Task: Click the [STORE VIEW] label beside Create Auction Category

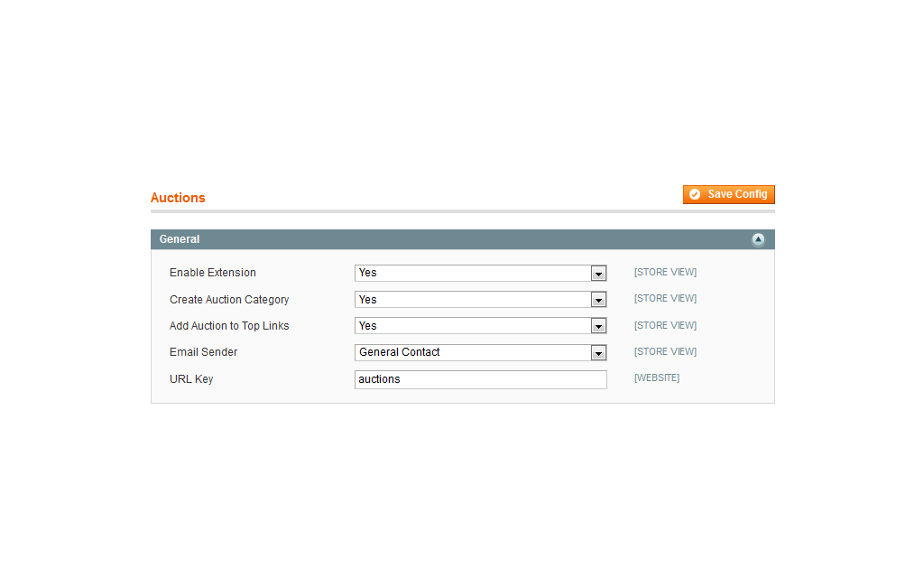Action: [665, 299]
